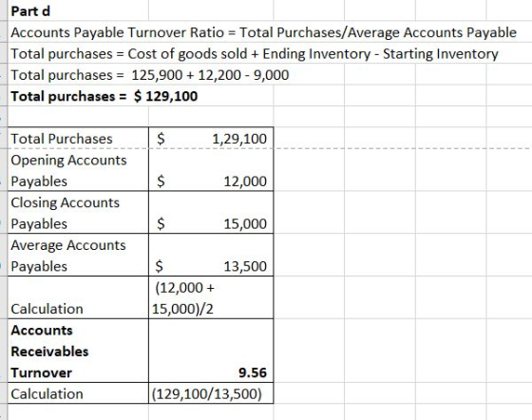Select the value cell showing 15,000

(211, 213)
